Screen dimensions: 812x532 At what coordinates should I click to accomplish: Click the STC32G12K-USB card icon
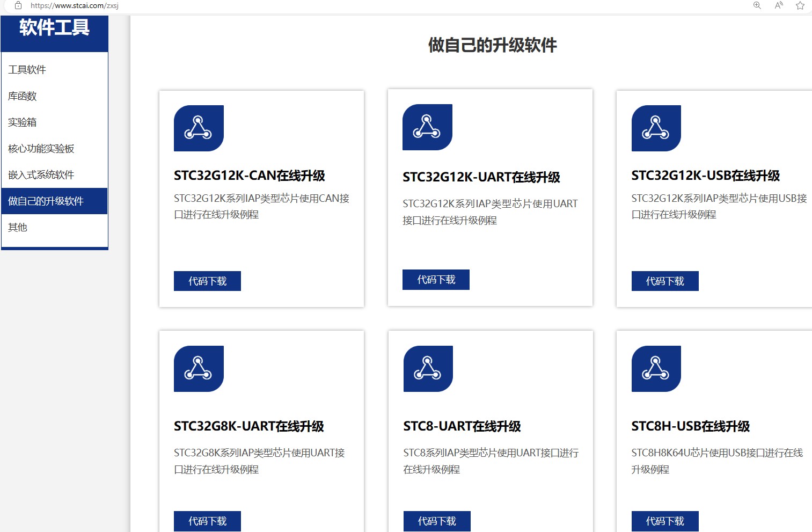pos(656,128)
